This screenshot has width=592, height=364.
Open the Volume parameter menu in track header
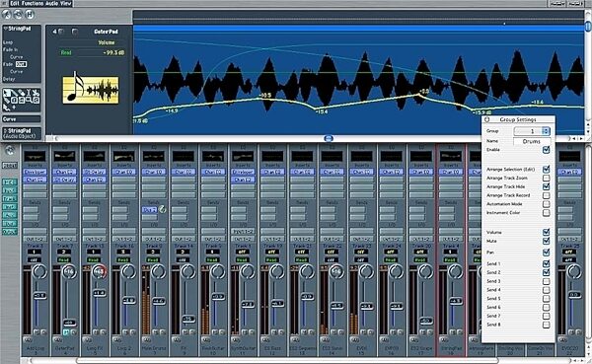(x=107, y=42)
